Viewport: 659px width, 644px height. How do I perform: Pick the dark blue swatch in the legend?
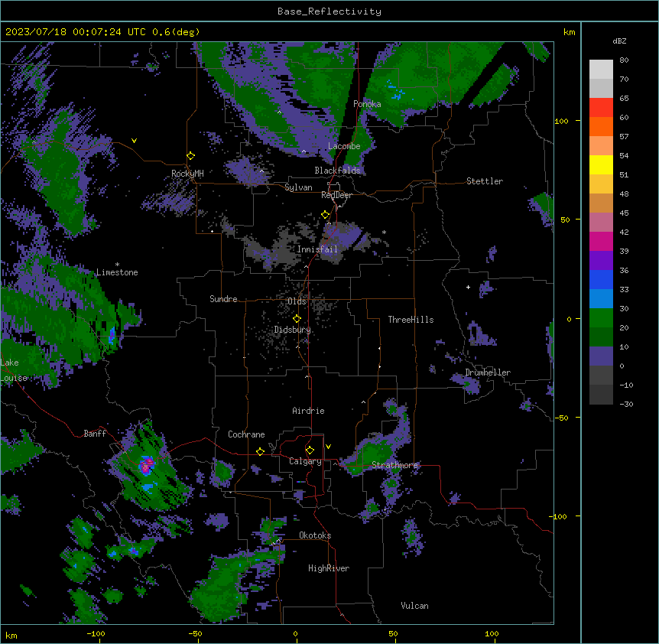[x=601, y=279]
